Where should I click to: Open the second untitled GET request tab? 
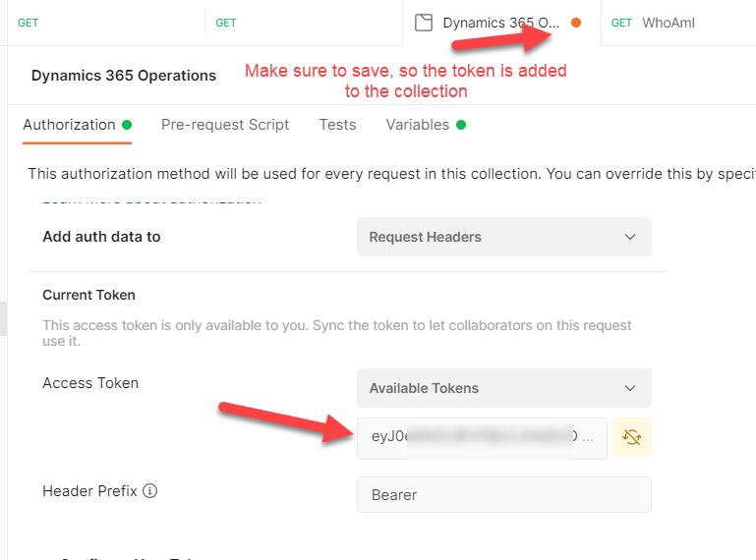pos(304,23)
